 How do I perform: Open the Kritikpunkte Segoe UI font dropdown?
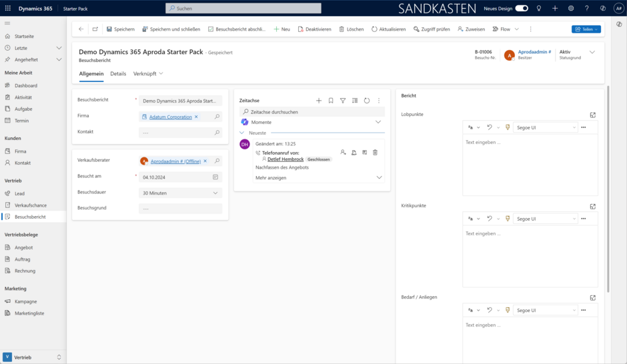click(x=546, y=219)
